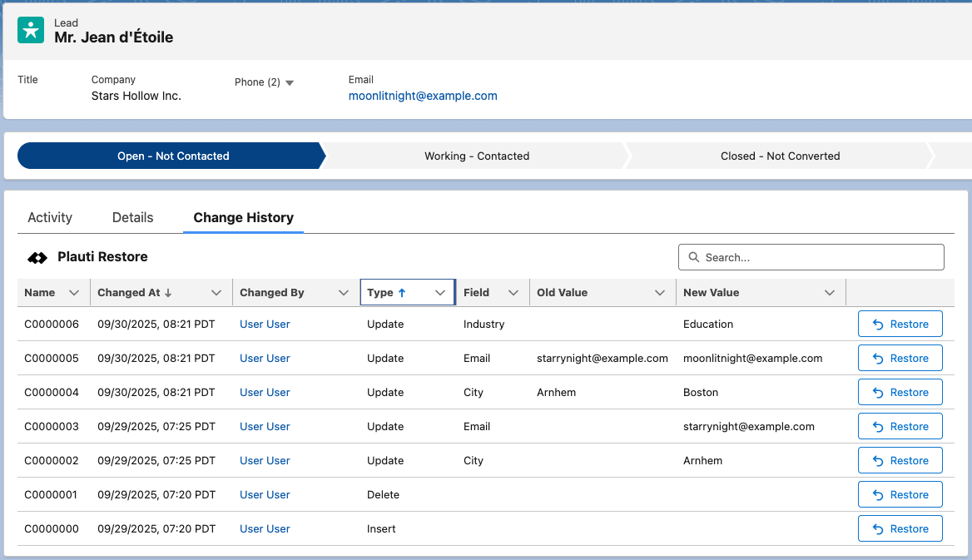972x560 pixels.
Task: Open User User link in row C0000006
Action: point(265,325)
